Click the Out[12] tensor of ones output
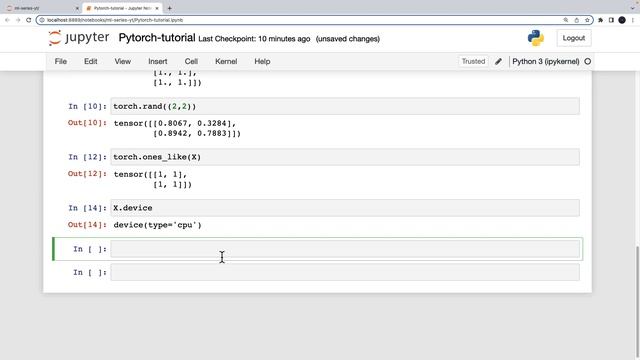The image size is (640, 360). point(153,179)
